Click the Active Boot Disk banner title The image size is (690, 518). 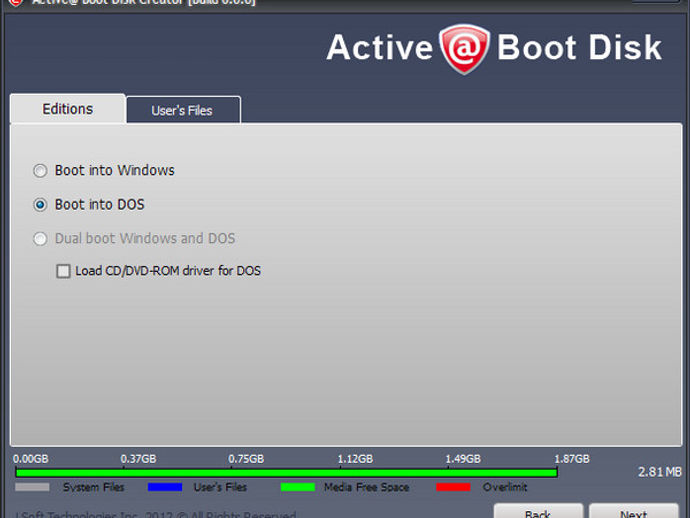click(494, 48)
